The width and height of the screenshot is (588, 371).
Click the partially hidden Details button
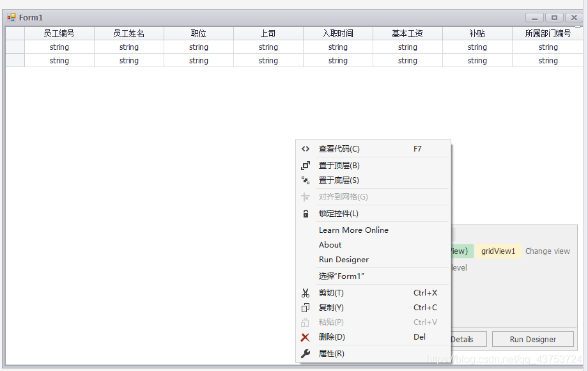(x=468, y=339)
